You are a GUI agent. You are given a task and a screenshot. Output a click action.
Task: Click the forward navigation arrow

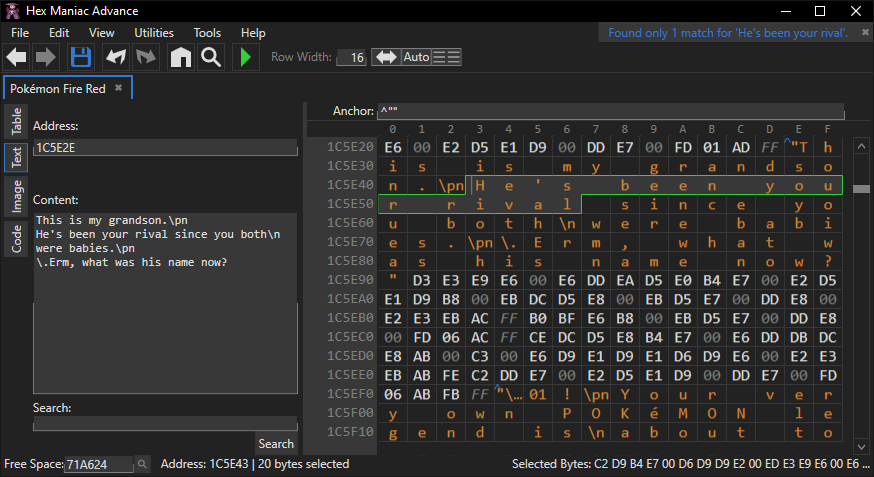[46, 57]
